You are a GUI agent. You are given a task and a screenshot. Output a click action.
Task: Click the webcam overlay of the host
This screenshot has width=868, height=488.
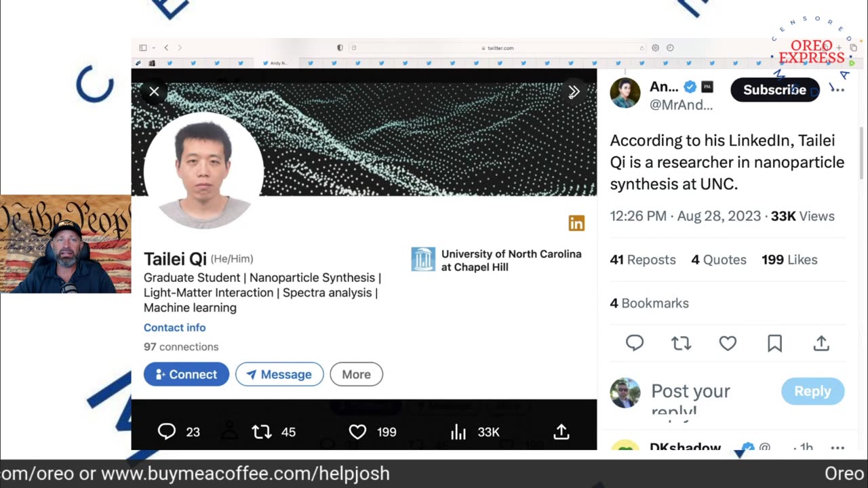(x=66, y=244)
